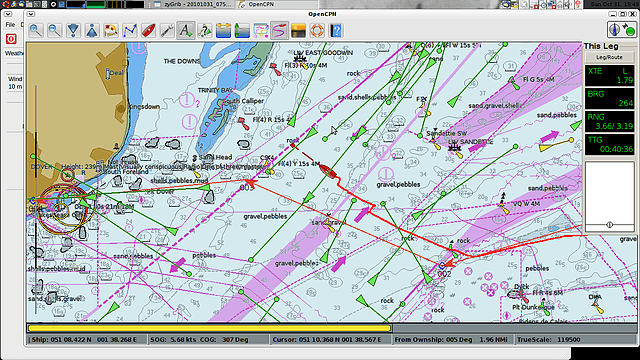Click the zoom in magnifier icon
The height and width of the screenshot is (360, 640).
click(36, 30)
